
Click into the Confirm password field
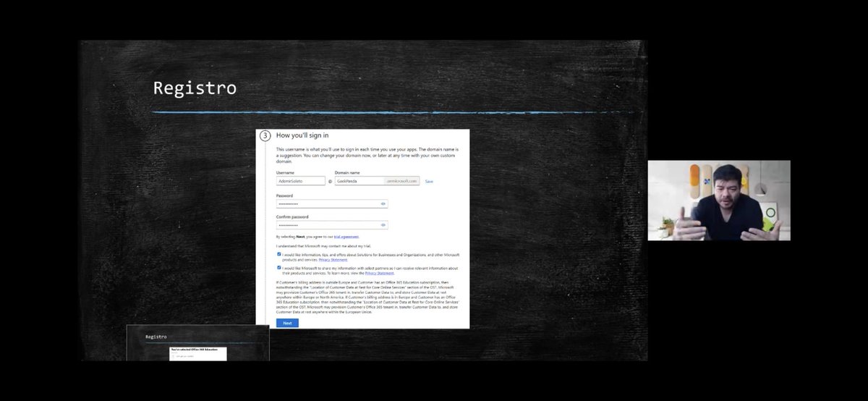point(332,225)
